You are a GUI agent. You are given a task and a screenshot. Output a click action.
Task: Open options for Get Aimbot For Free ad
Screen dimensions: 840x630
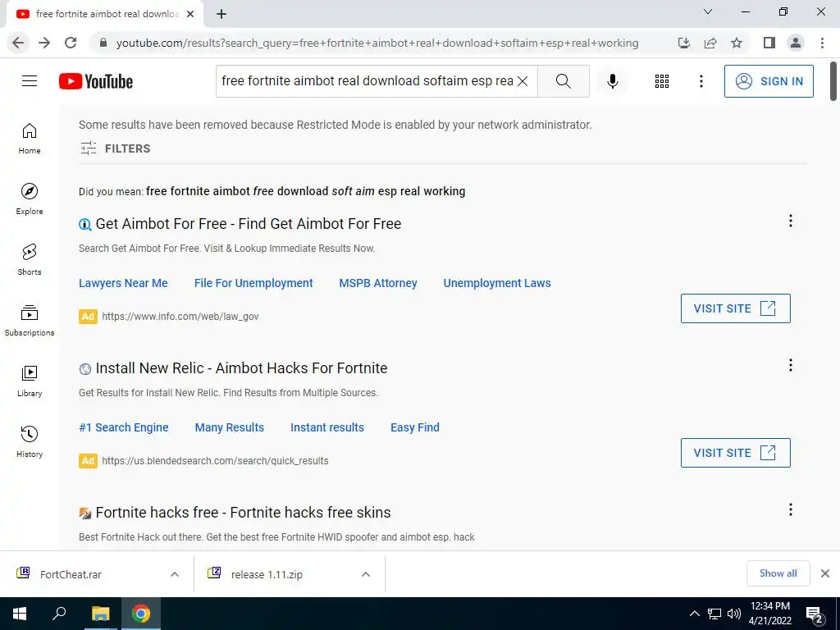click(790, 221)
